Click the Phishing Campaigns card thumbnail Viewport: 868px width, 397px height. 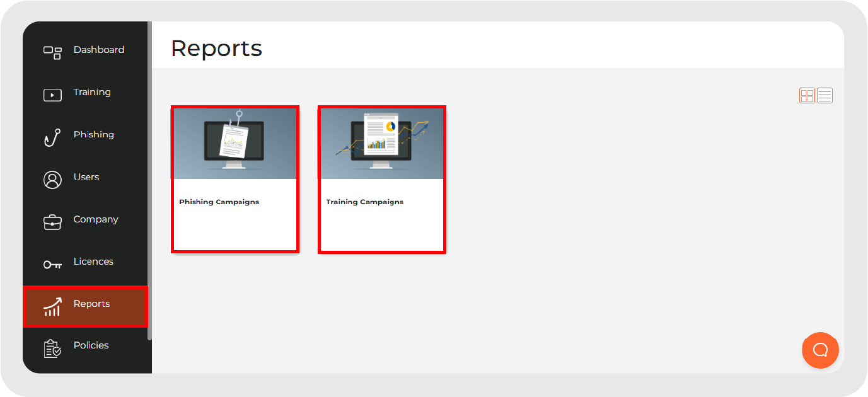click(x=234, y=143)
